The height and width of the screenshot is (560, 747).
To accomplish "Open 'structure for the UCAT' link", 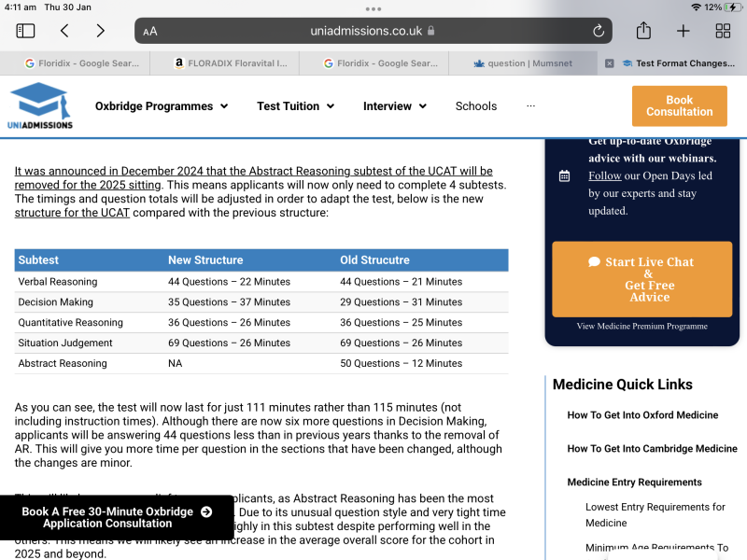I will click(x=72, y=213).
